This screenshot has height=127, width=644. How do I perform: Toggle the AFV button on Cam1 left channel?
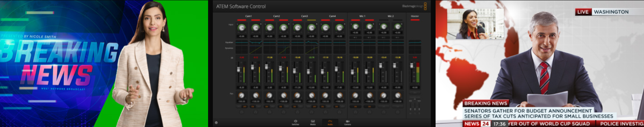click(244, 107)
